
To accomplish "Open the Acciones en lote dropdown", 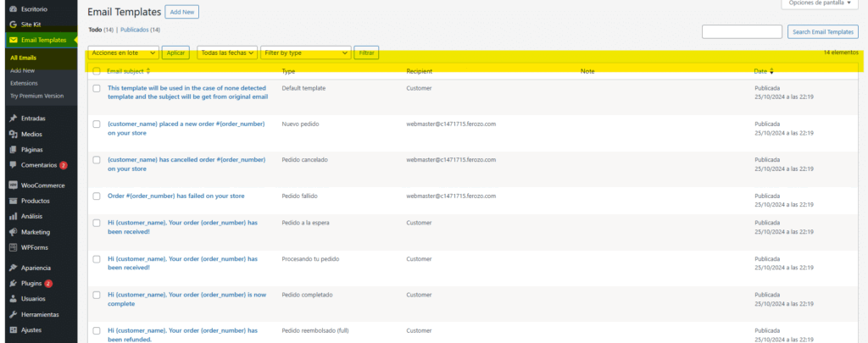I will [124, 53].
